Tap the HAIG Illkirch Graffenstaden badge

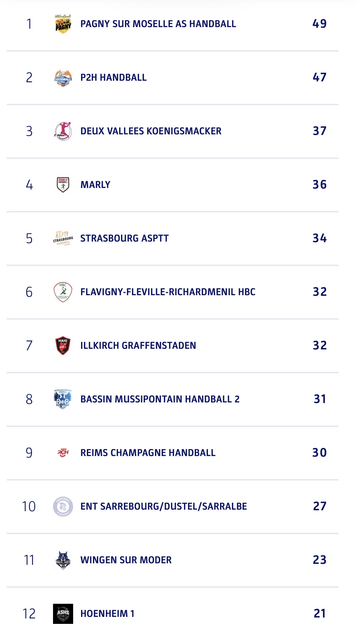[x=63, y=345]
